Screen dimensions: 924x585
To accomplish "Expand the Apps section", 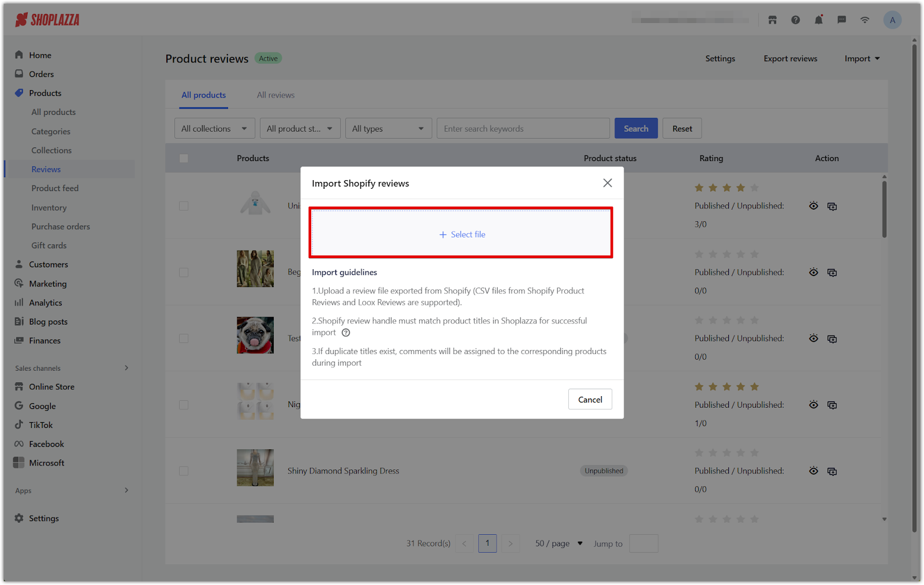I will click(x=126, y=490).
